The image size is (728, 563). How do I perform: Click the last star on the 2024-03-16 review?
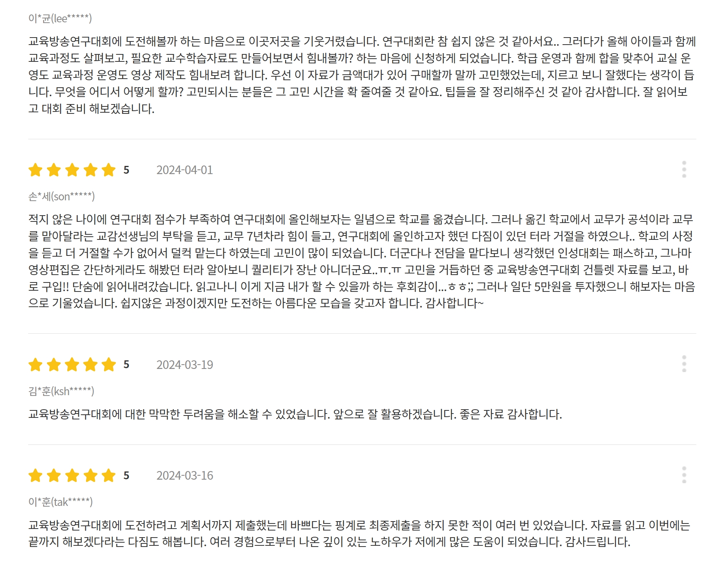pyautogui.click(x=108, y=476)
